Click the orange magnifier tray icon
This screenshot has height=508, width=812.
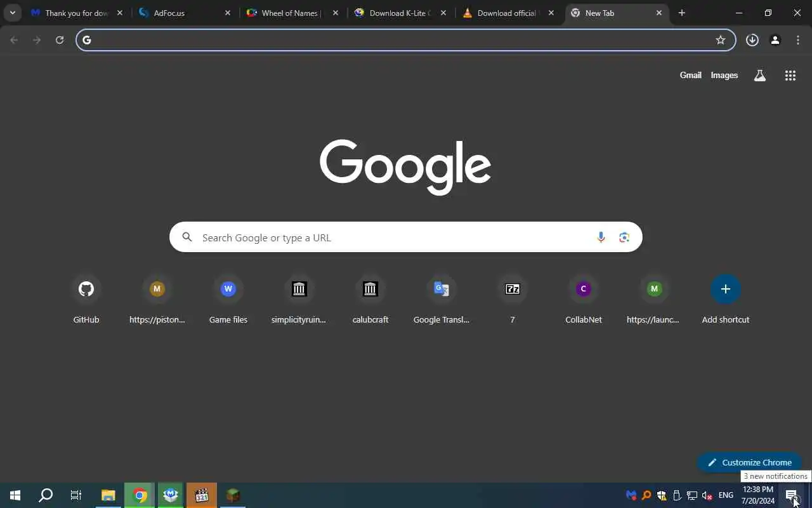coord(646,495)
